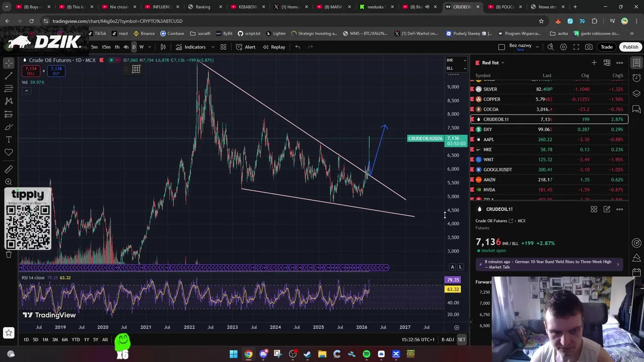Add a symbol to the watchlist
This screenshot has width=644, height=362.
click(594, 63)
